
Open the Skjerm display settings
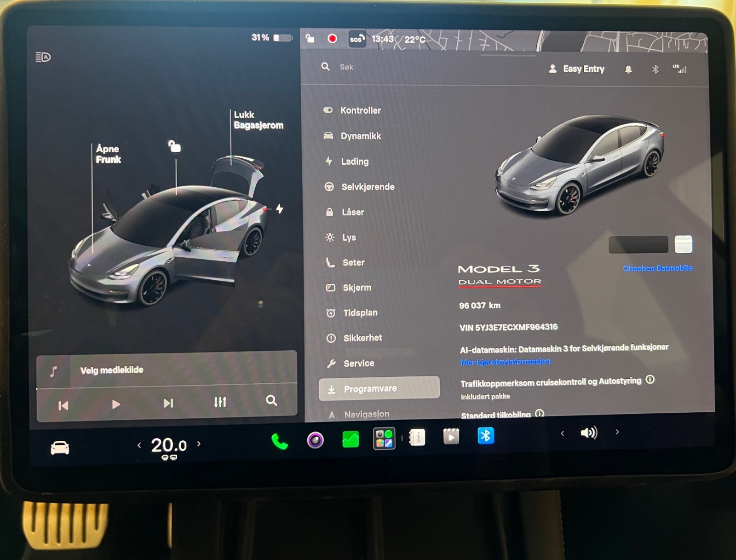[349, 288]
